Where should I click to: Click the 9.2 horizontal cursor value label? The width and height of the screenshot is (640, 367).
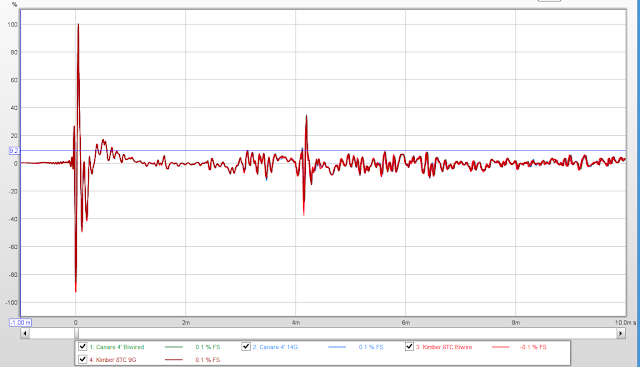(x=14, y=151)
